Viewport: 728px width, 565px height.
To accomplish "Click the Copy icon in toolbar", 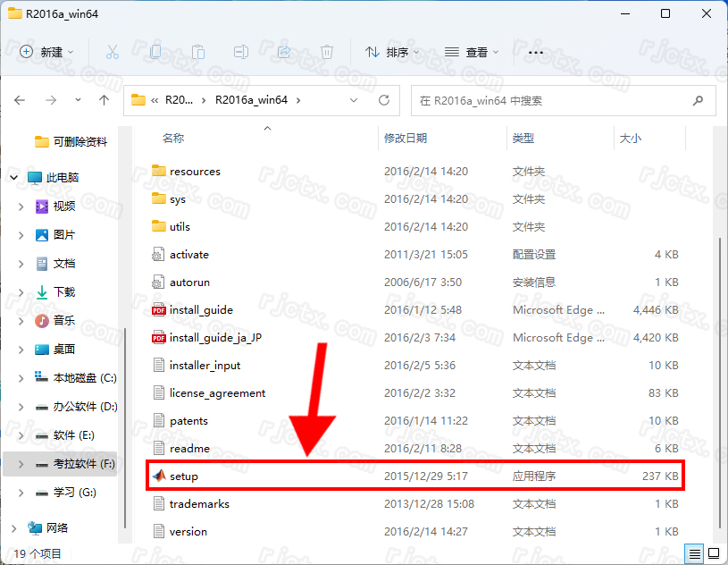I will tap(155, 52).
